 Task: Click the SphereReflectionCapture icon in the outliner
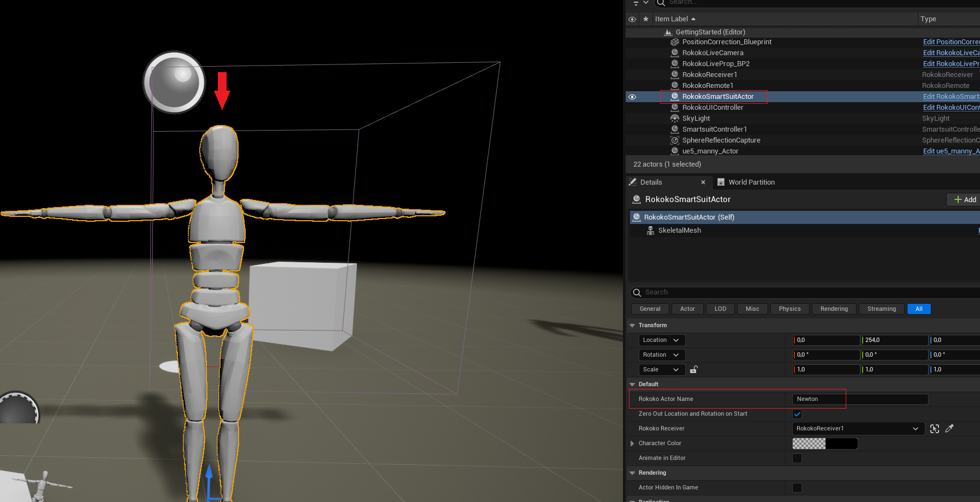click(x=675, y=140)
